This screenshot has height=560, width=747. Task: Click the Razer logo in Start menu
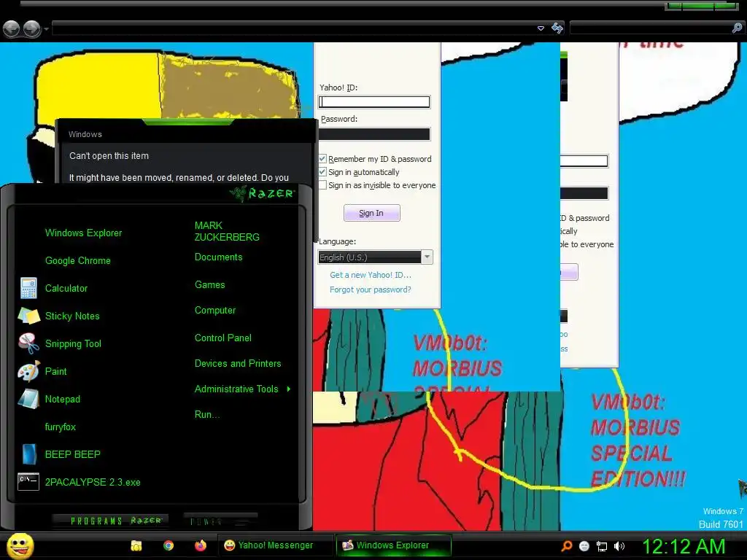pyautogui.click(x=263, y=193)
